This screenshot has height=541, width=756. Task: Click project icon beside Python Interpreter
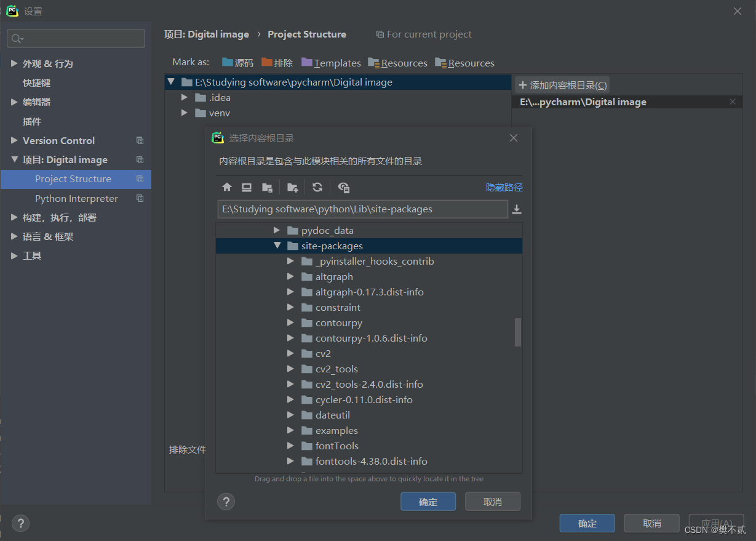point(140,198)
